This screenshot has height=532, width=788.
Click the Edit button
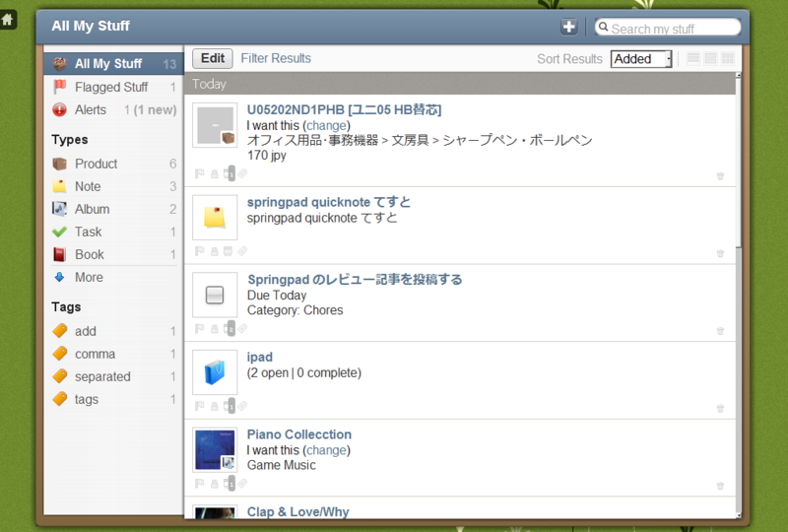pyautogui.click(x=213, y=58)
